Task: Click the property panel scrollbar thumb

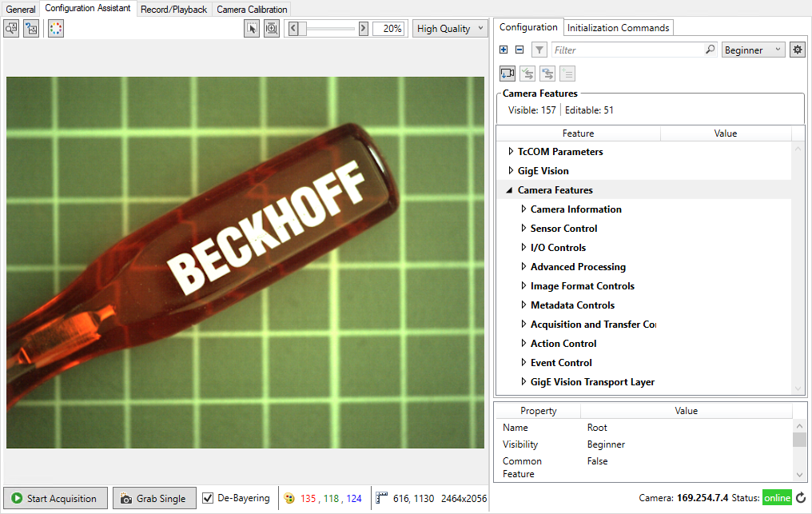Action: tap(799, 440)
